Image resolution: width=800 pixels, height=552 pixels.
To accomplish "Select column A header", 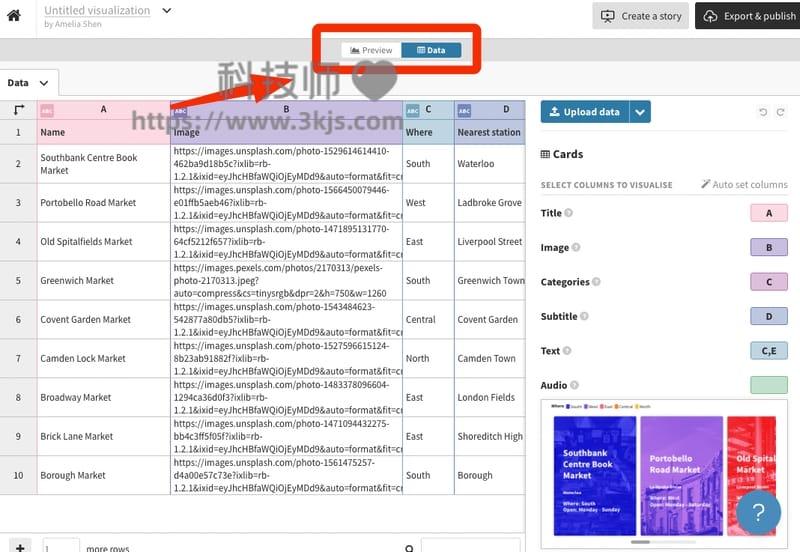I will tap(104, 109).
